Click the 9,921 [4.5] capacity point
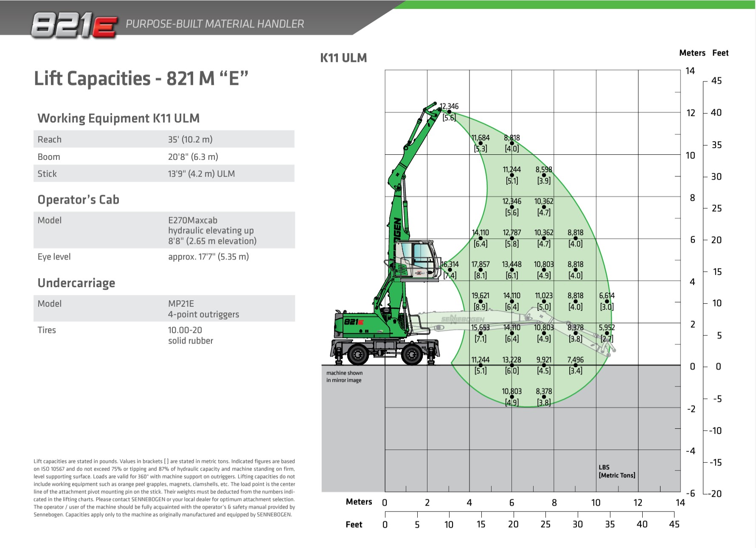The height and width of the screenshot is (548, 756). coord(544,365)
